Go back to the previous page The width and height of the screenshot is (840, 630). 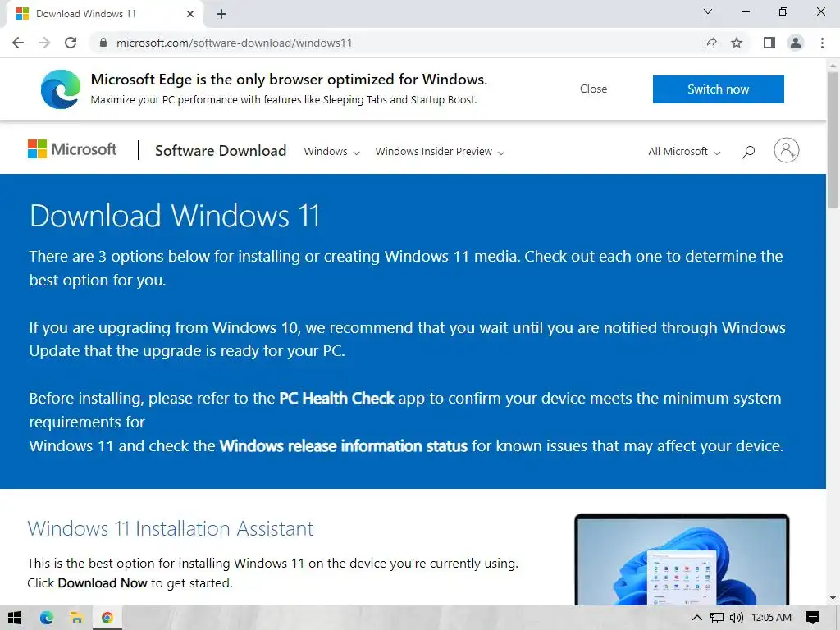(x=18, y=43)
